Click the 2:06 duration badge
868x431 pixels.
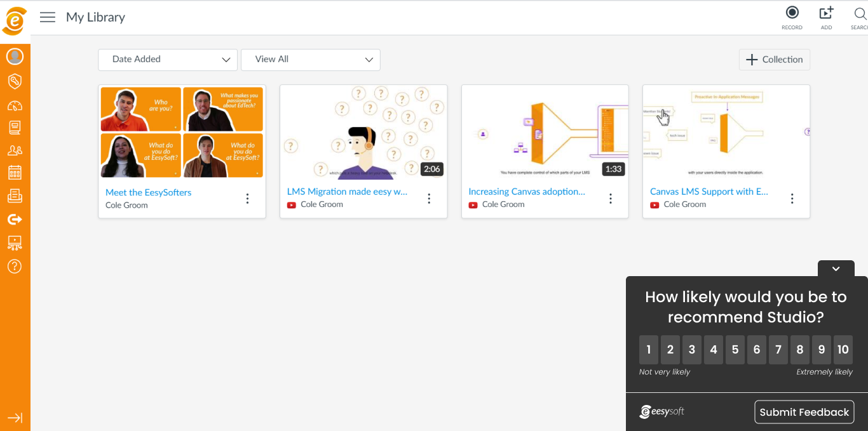tap(432, 169)
